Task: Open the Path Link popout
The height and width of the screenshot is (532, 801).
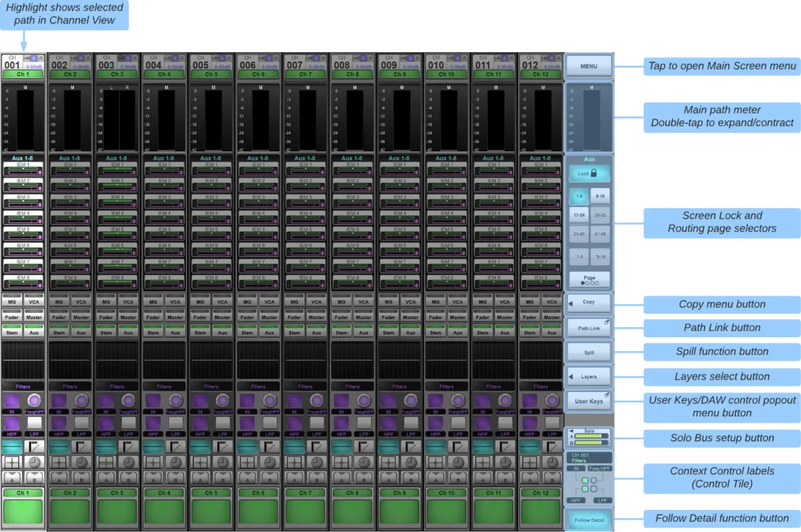Action: [588, 328]
